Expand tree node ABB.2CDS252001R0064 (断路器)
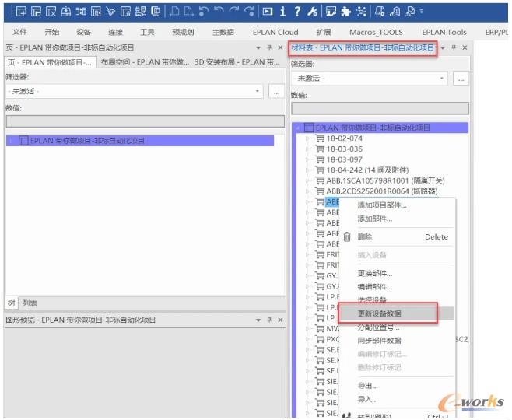Screen dimensions: 512x420 (307, 191)
